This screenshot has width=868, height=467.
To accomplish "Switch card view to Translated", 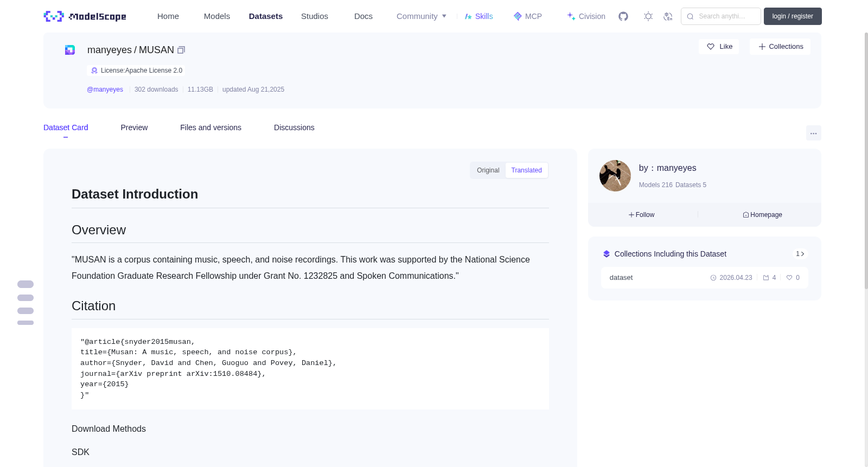I will click(x=526, y=170).
